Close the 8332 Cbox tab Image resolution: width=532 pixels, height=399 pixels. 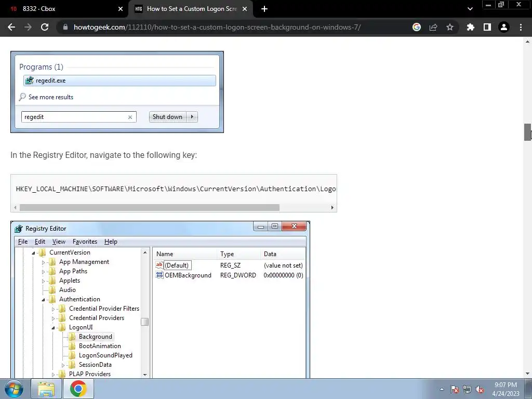(x=121, y=9)
